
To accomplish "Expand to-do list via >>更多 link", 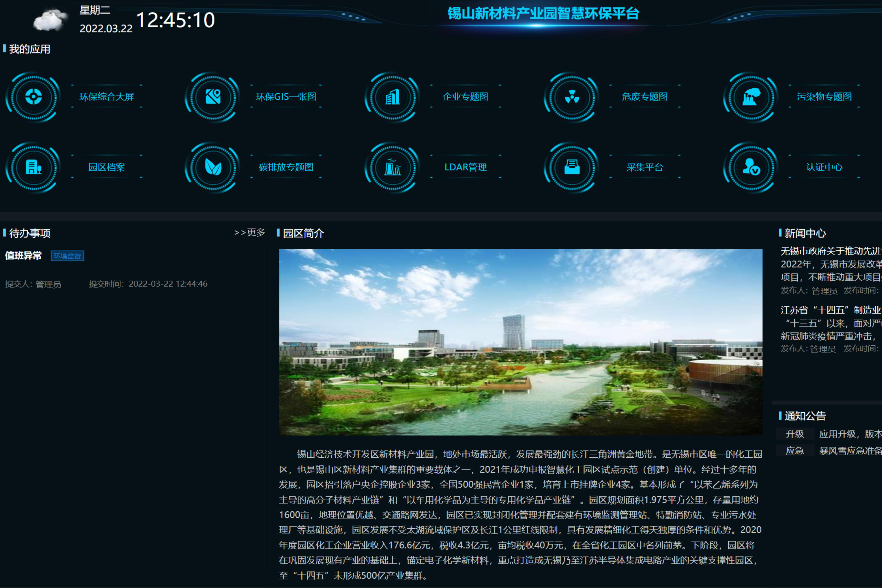I will point(249,233).
